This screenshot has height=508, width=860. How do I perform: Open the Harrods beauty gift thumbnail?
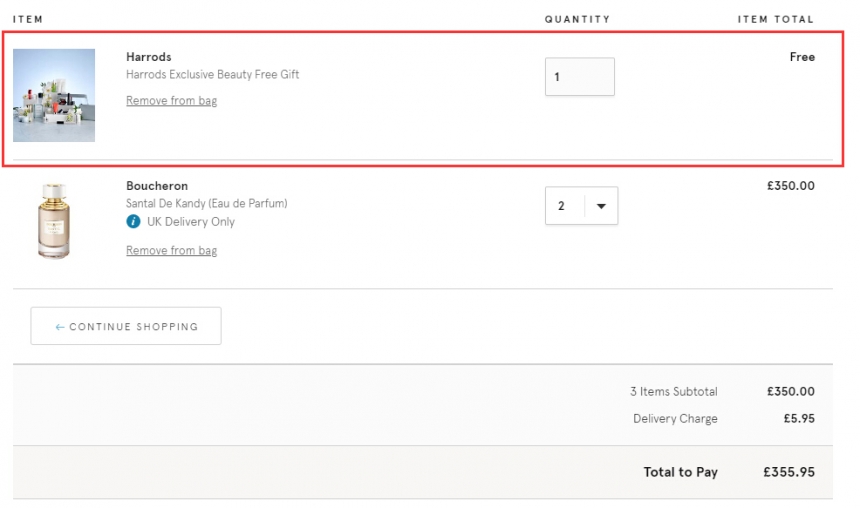pos(54,95)
